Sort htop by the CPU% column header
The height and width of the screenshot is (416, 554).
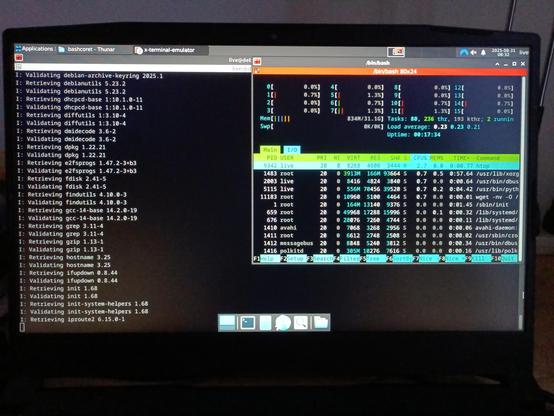click(420, 158)
